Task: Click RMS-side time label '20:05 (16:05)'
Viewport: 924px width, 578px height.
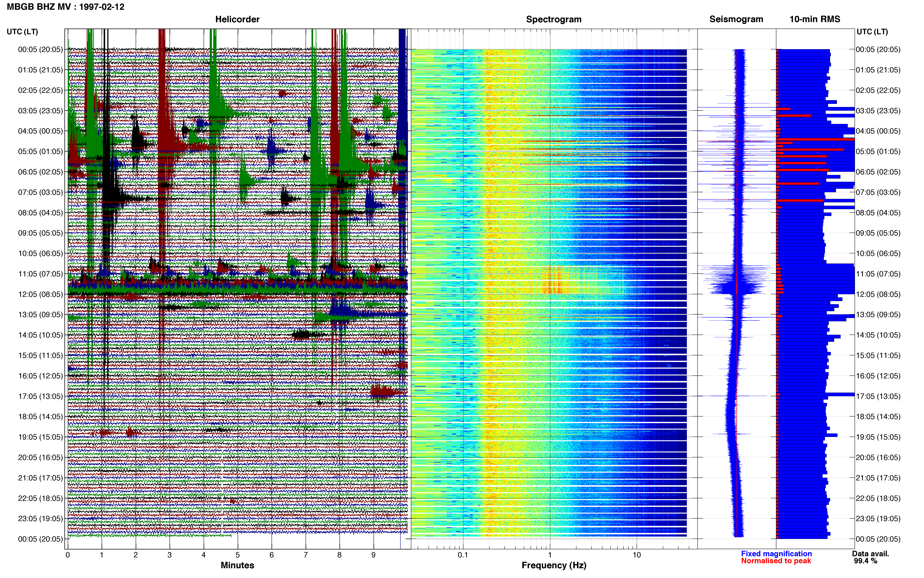Action: 878,458
